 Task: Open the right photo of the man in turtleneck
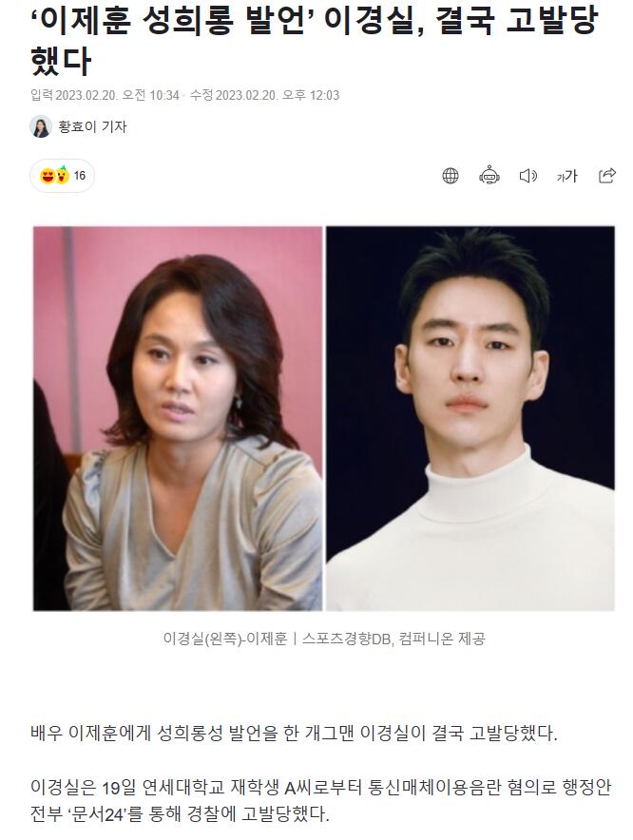[470, 418]
